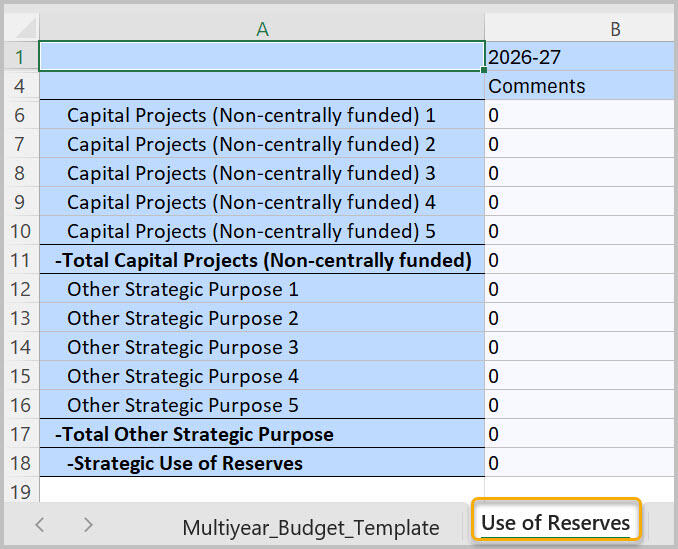Select column A header
Viewport: 678px width, 549px height.
click(x=262, y=29)
